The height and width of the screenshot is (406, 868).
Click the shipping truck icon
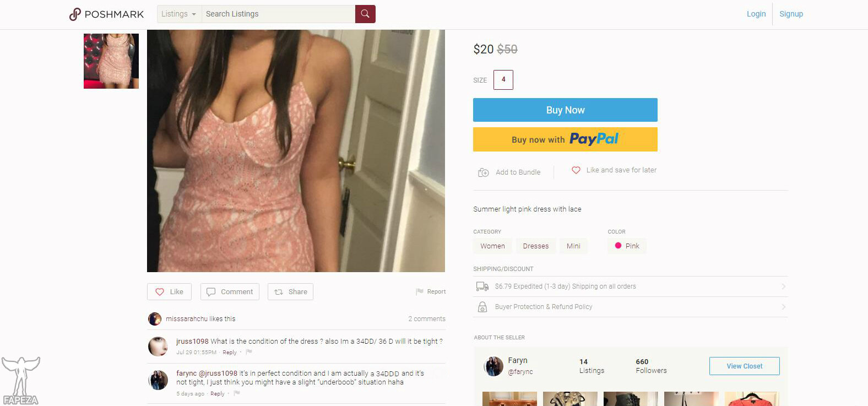click(482, 286)
